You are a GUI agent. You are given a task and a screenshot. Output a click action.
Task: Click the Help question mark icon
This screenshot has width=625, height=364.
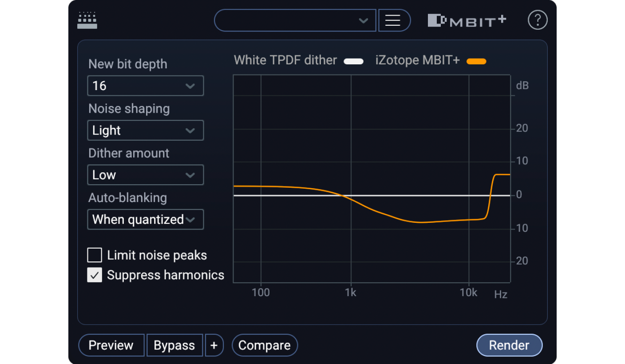pos(538,20)
